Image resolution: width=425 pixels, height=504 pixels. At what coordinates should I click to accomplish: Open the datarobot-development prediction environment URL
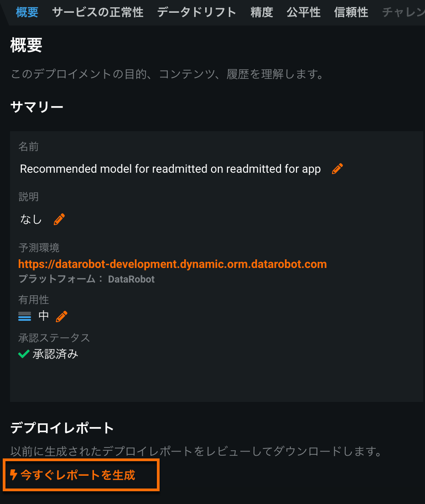coord(172,264)
